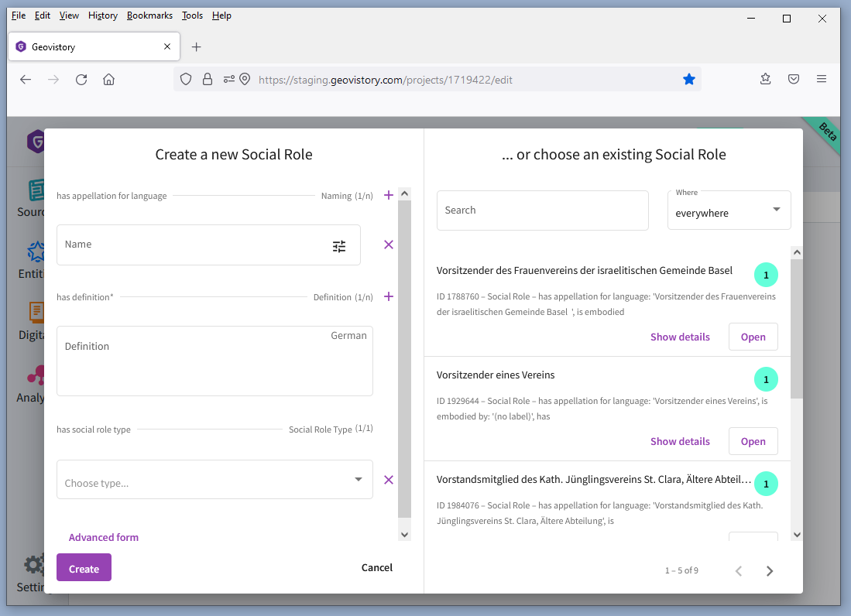Click badge 1 on Vorsitzender eines Vereins
Image resolution: width=851 pixels, height=616 pixels.
(x=767, y=379)
